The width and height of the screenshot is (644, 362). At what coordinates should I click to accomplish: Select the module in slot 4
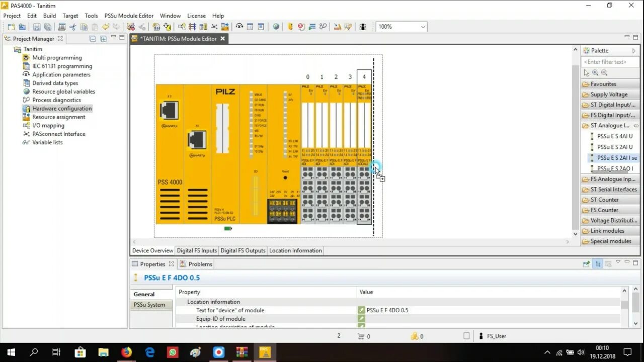coord(364,154)
